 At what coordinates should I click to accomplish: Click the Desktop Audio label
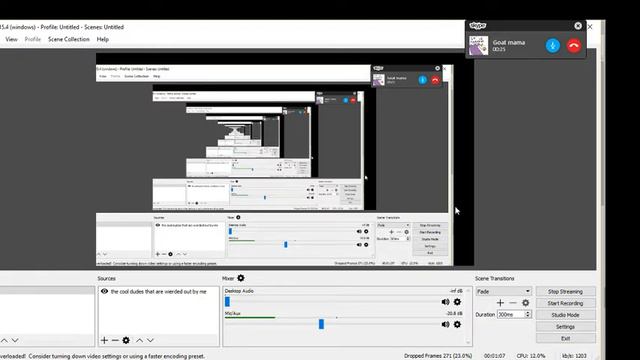(239, 291)
